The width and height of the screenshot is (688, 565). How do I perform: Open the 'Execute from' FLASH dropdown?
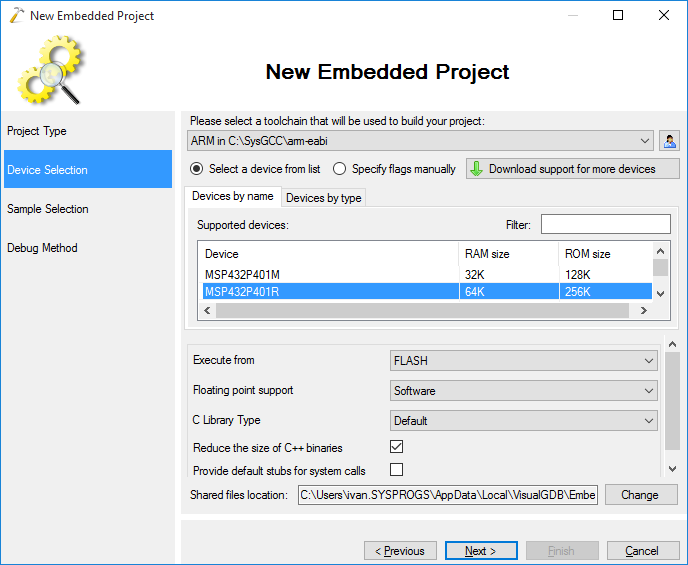(x=523, y=361)
